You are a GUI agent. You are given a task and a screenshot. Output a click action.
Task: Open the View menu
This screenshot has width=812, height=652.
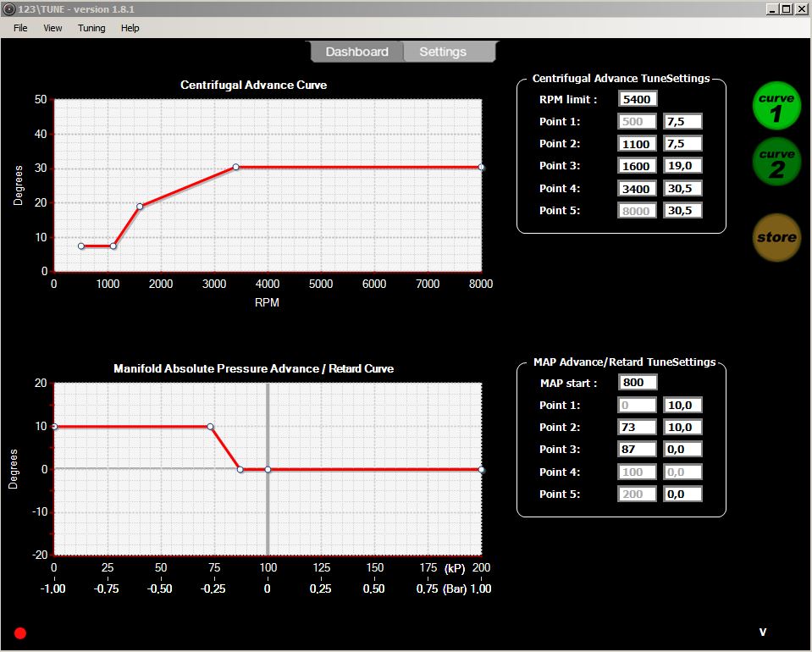(52, 28)
